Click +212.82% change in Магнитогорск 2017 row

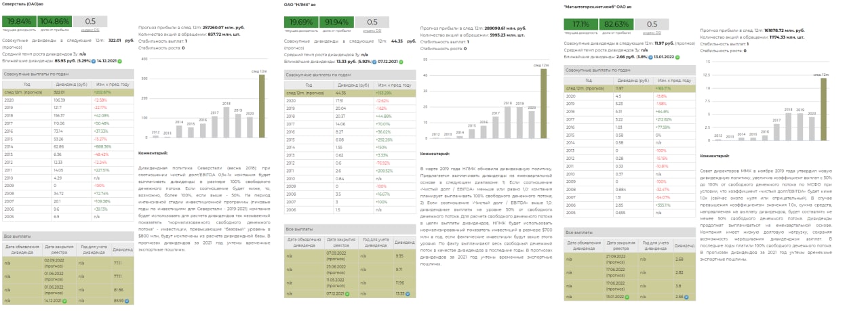663,119
